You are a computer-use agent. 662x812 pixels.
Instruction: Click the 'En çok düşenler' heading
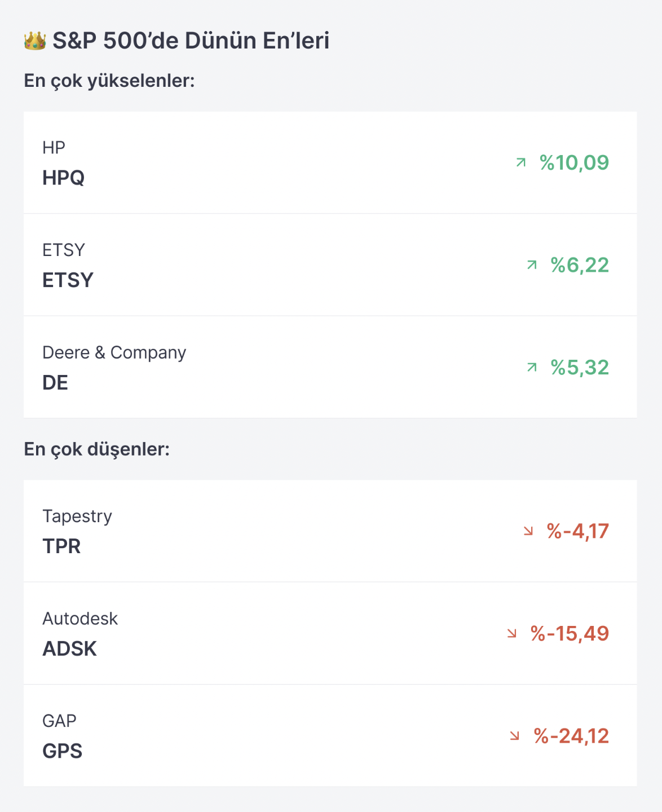pos(97,449)
